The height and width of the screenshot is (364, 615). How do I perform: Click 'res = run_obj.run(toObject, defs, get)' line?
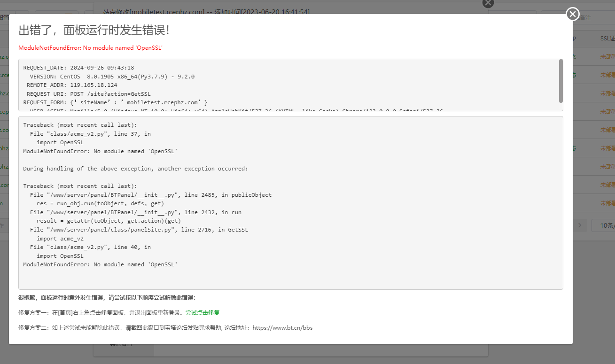click(x=100, y=203)
